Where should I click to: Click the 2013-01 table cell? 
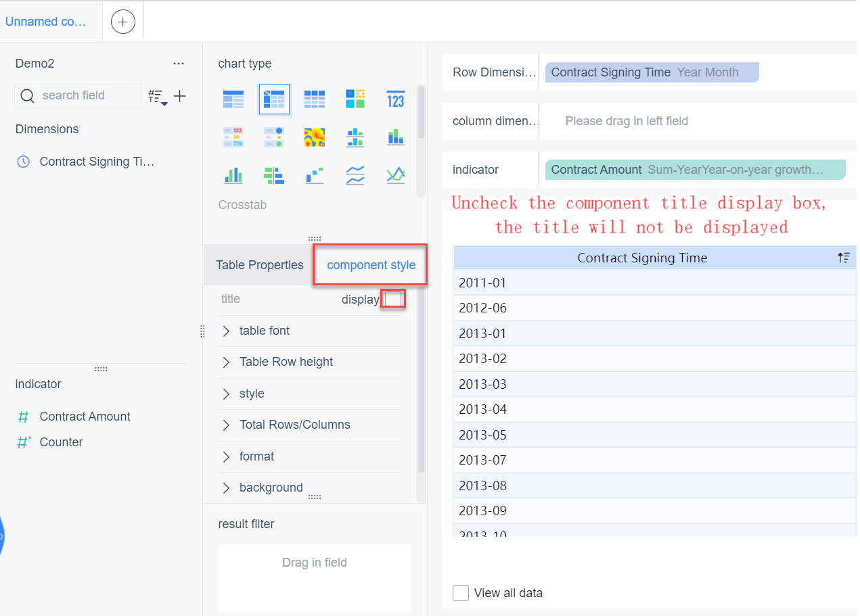(654, 333)
